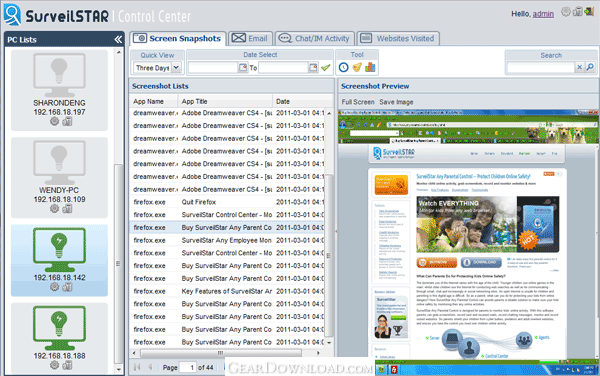
Task: Click the bar chart icon in Tool section
Action: tap(370, 67)
